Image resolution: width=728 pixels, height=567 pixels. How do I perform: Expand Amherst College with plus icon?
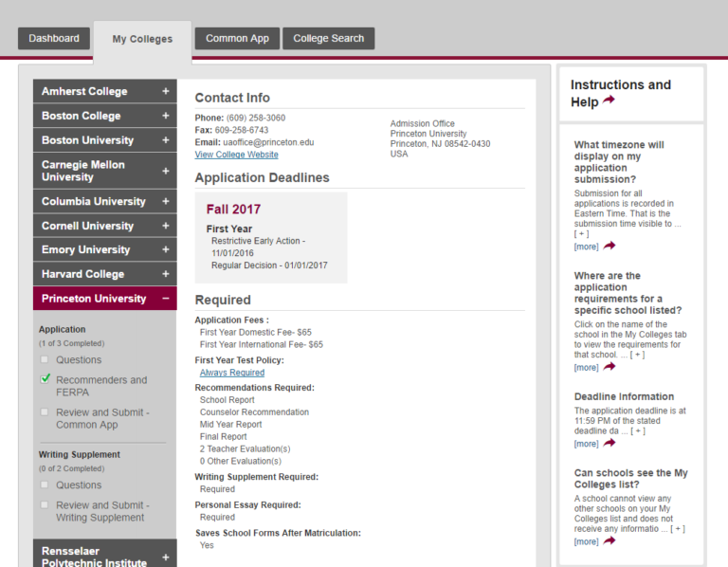pos(165,91)
